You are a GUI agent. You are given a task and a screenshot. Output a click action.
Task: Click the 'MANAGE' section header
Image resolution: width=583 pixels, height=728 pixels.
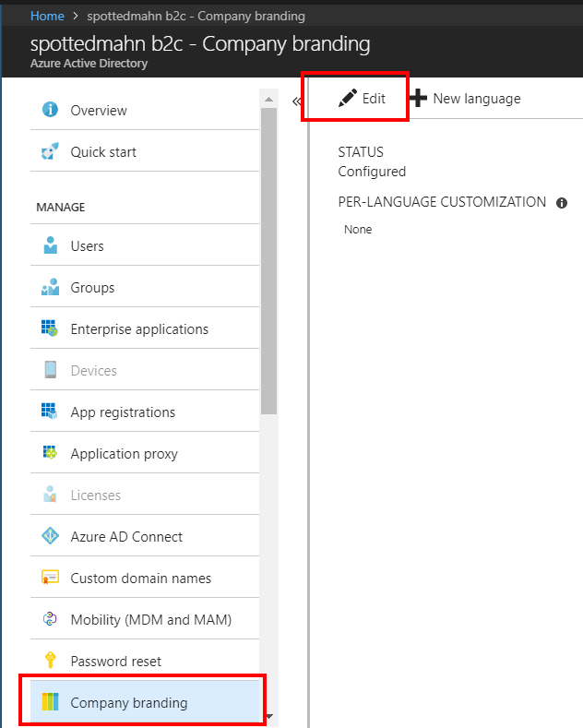point(61,207)
